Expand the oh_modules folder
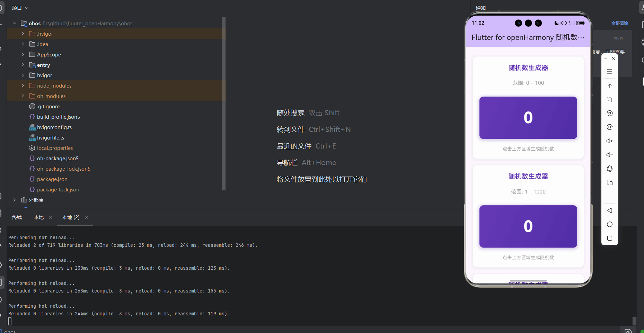Viewport: 644px width, 333px height. (23, 96)
